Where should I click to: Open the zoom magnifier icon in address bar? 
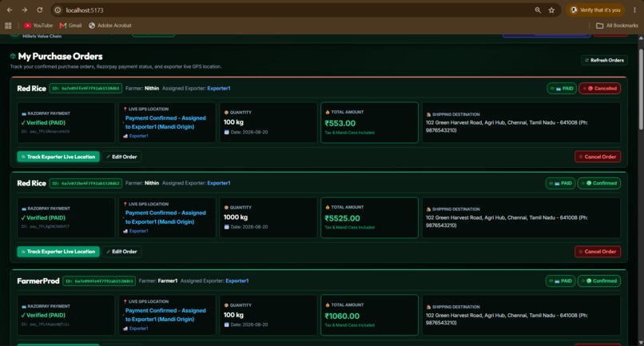(x=538, y=10)
